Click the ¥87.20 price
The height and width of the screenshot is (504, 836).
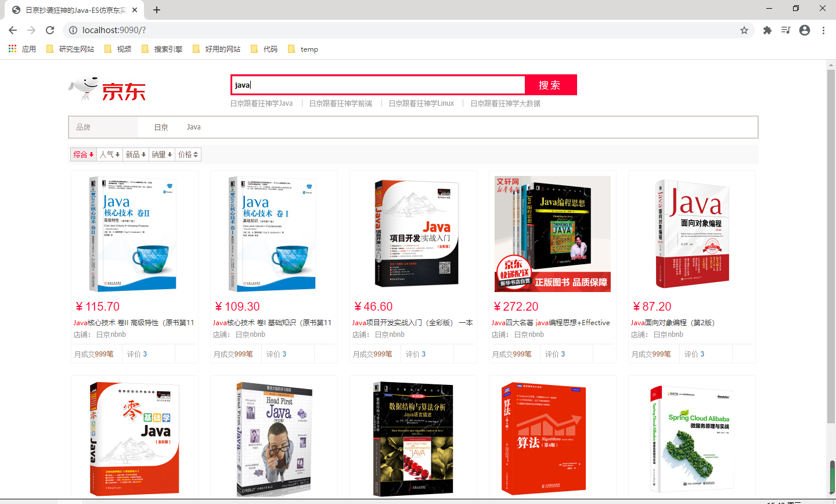[652, 307]
